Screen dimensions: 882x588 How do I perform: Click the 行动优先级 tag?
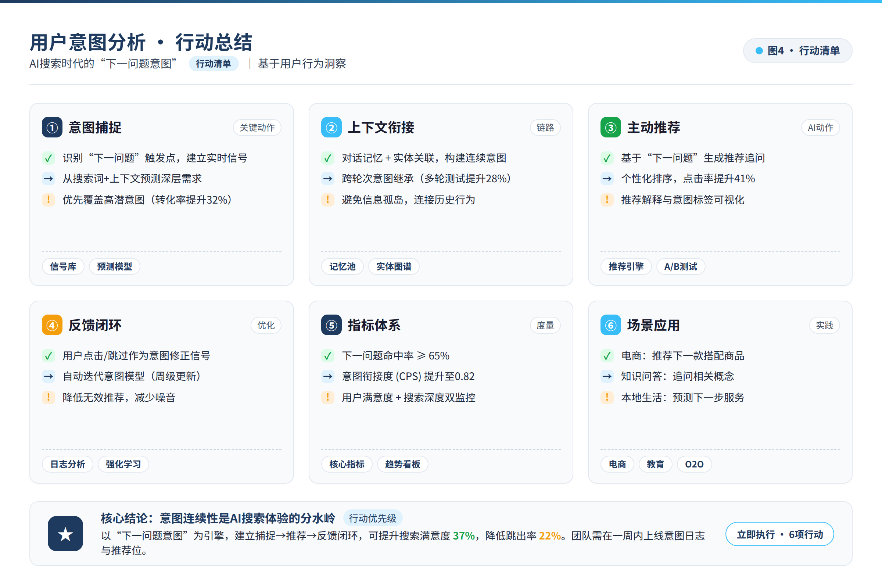[x=372, y=518]
